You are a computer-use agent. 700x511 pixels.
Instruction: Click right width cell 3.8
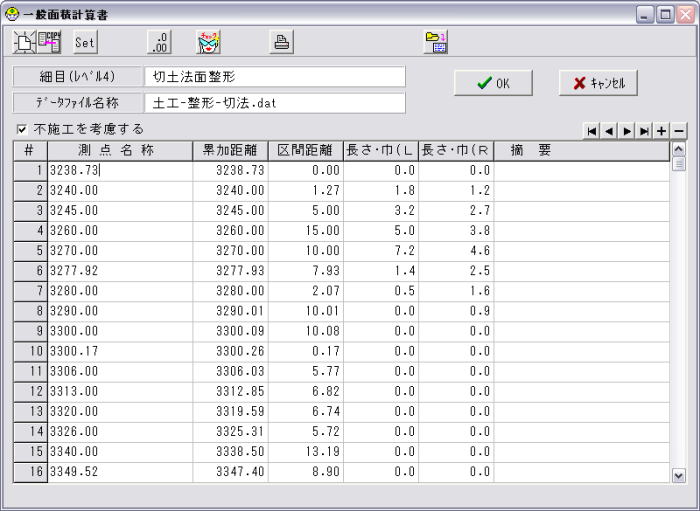pyautogui.click(x=456, y=231)
